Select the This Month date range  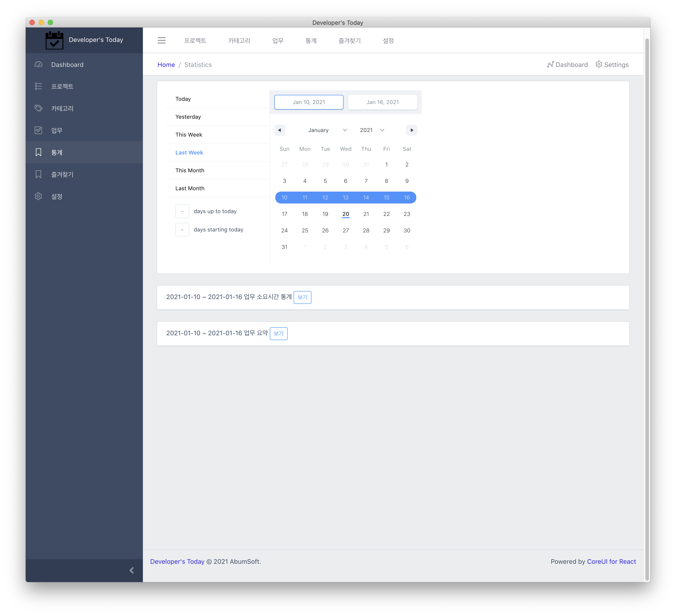point(190,170)
